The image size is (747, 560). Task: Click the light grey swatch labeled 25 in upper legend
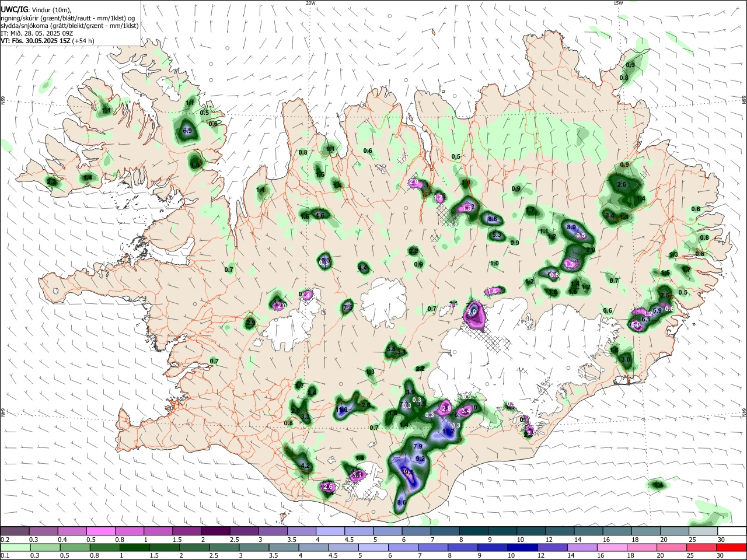click(x=703, y=531)
